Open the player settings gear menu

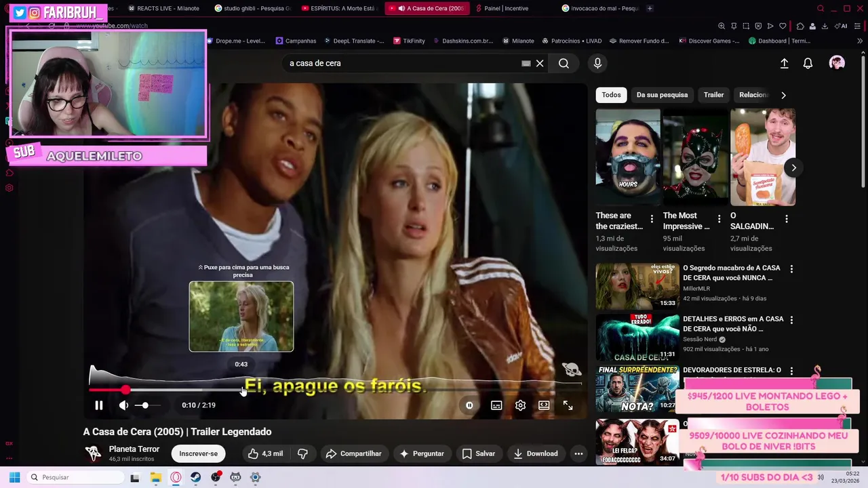point(520,405)
